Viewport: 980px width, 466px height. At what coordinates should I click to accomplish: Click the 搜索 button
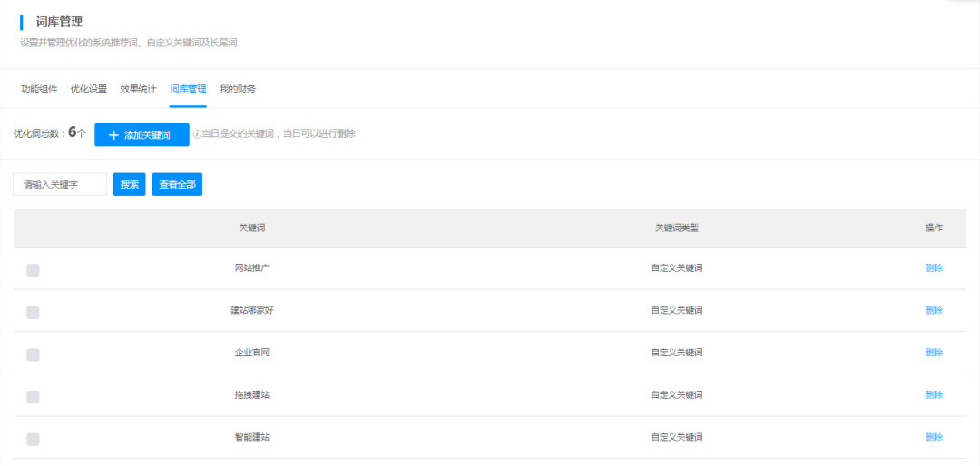[x=129, y=184]
